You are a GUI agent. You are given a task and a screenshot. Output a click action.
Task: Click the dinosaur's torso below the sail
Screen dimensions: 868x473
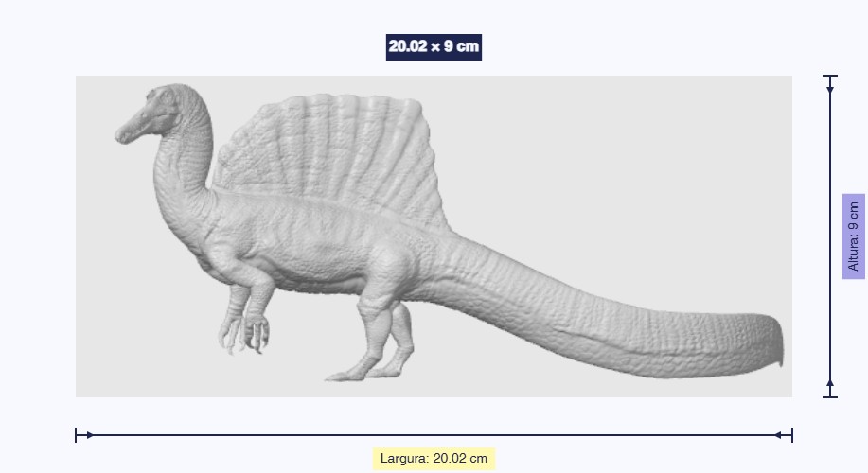point(303,246)
